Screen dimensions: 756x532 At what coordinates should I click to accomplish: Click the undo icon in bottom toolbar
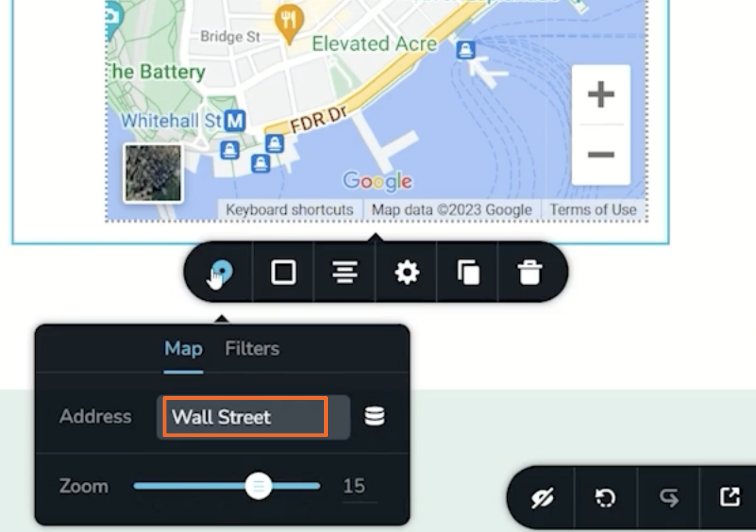(605, 498)
